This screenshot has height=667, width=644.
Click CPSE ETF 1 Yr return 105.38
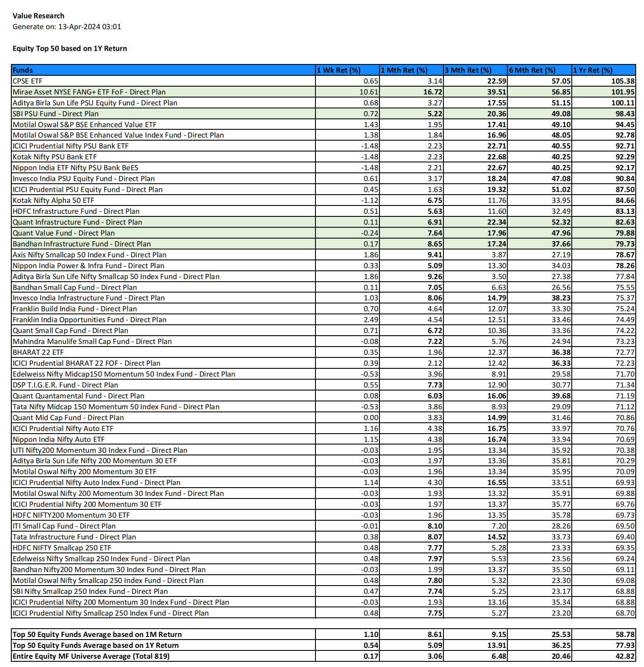tap(623, 81)
